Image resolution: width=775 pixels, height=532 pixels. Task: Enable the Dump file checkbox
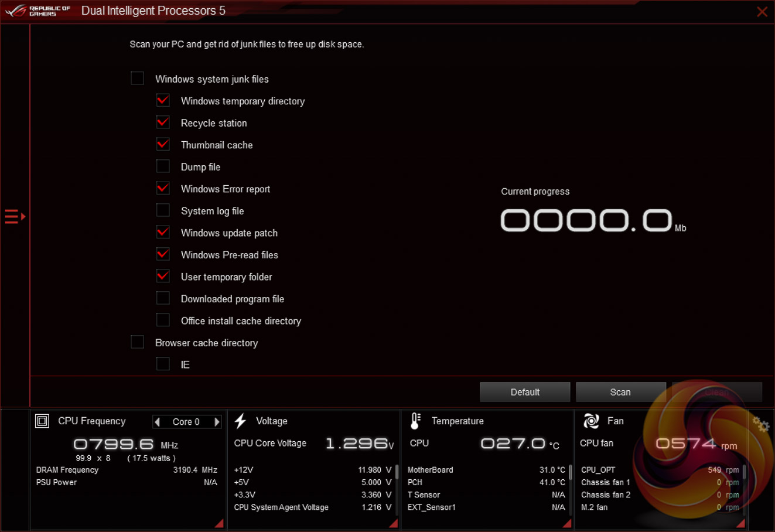[x=163, y=166]
